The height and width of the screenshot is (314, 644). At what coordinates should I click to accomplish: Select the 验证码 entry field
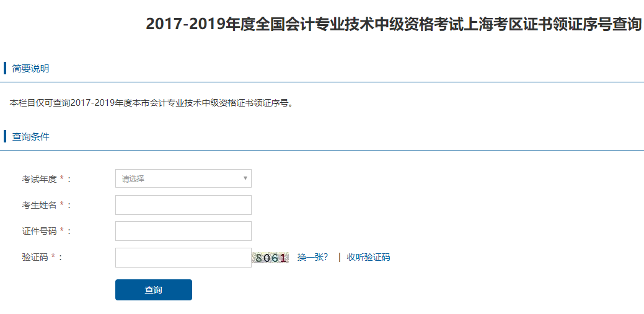click(x=183, y=258)
